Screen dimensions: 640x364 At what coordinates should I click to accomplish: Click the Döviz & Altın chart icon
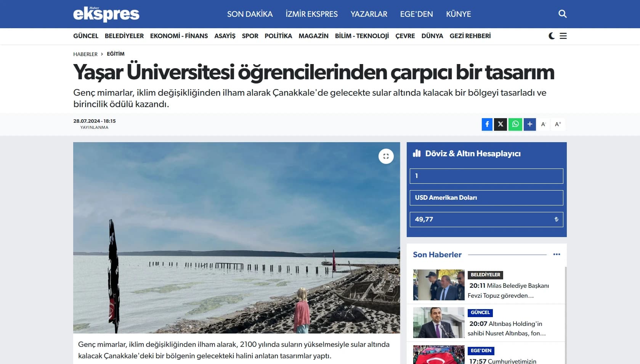(417, 153)
